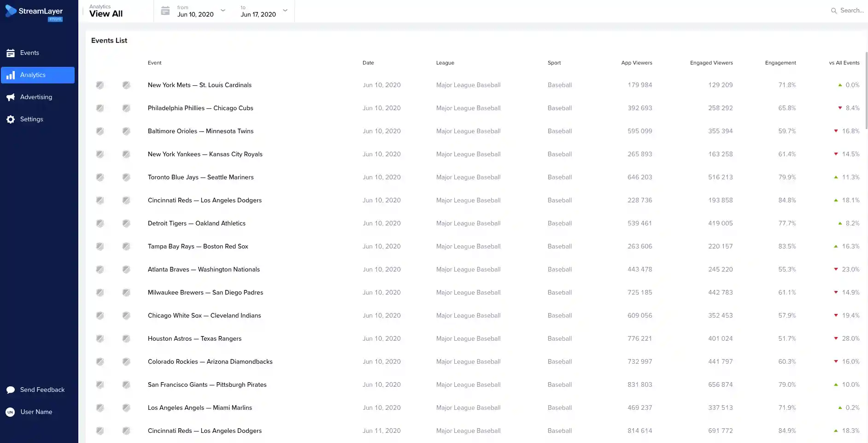Open Settings from the sidebar
The image size is (868, 443).
[x=38, y=119]
